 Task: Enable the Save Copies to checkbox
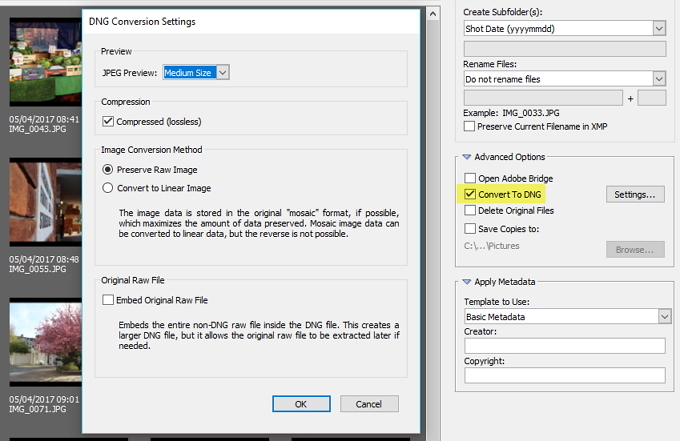click(x=470, y=229)
